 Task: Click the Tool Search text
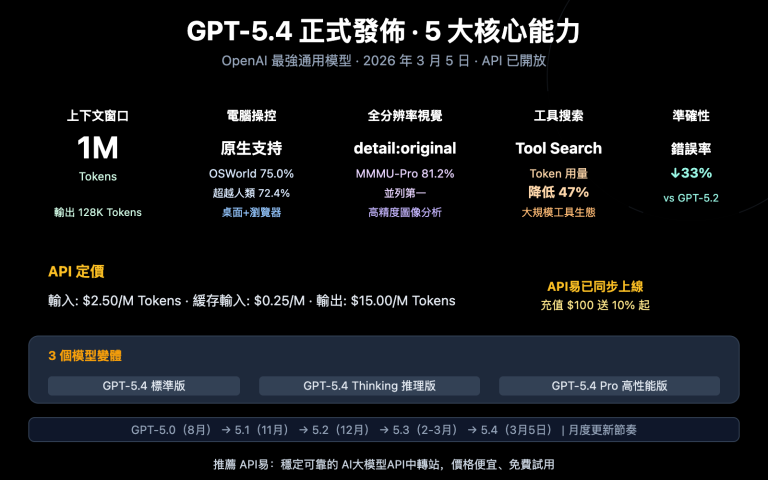coord(558,148)
